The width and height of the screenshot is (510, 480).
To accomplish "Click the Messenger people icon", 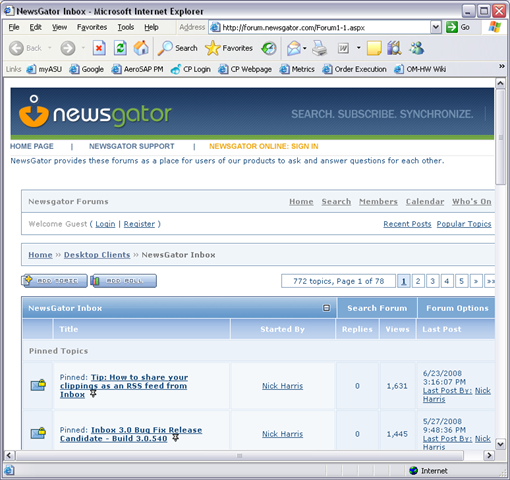I will click(417, 48).
